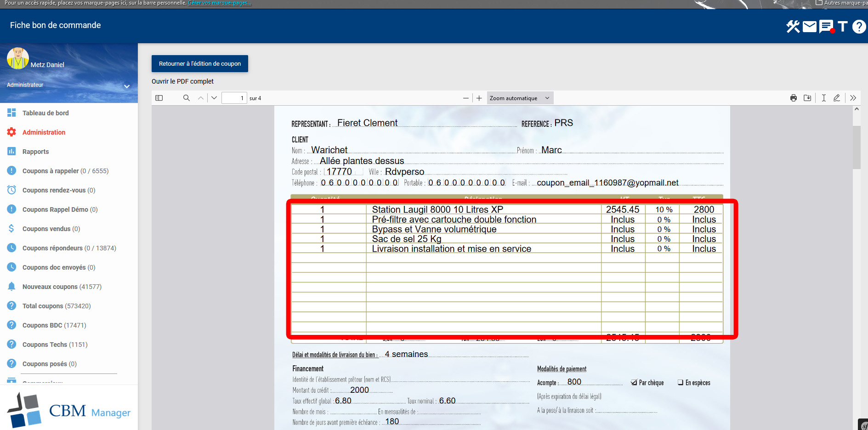Screen dimensions: 868x430
Task: Click the PDF page number field
Action: pos(234,98)
